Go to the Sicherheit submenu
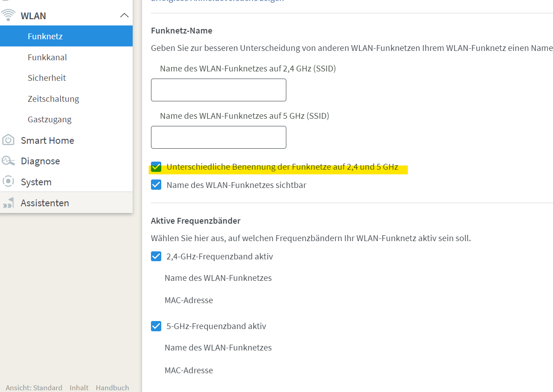Viewport: 553px width, 392px height. point(47,78)
